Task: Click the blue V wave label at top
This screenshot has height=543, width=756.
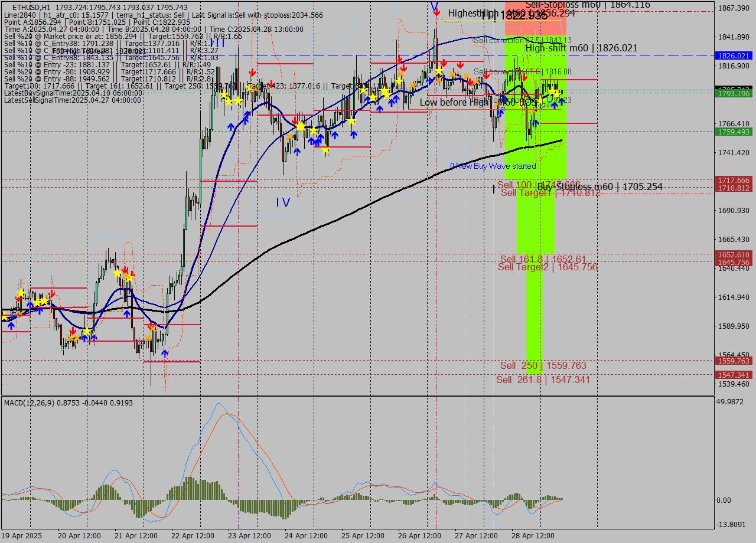Action: click(434, 6)
